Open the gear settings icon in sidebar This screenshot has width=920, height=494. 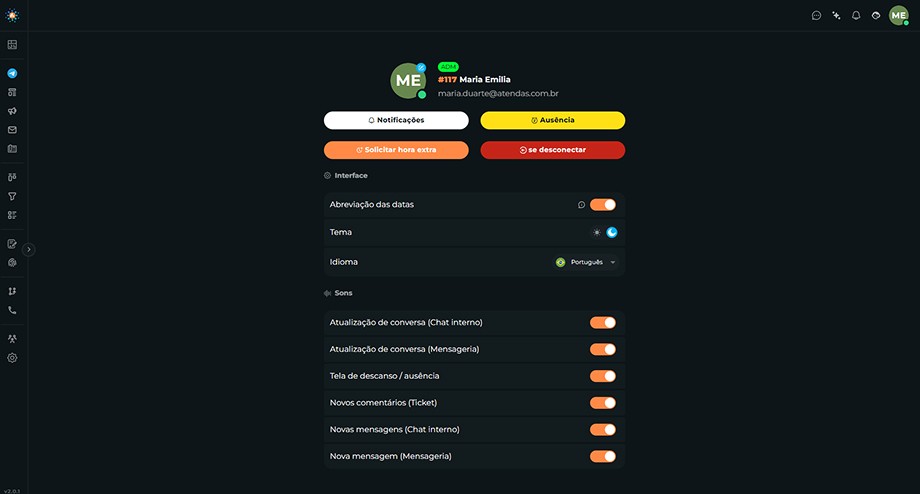[x=12, y=358]
